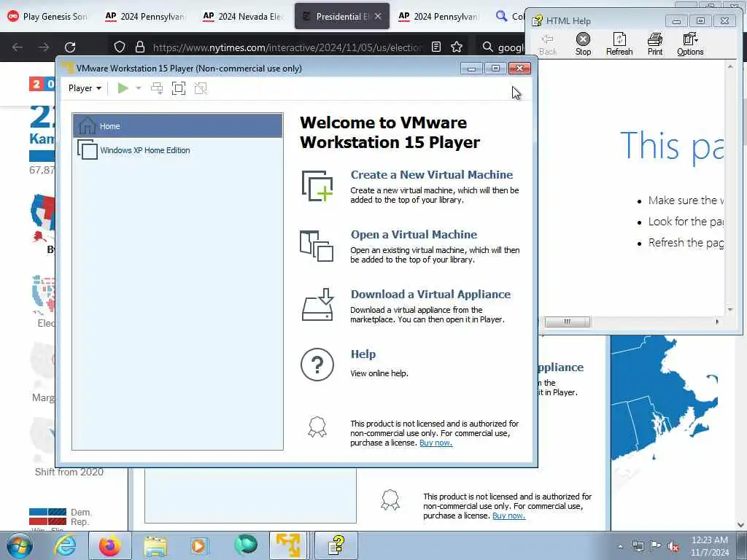Open the Player menu in VMware

[85, 88]
